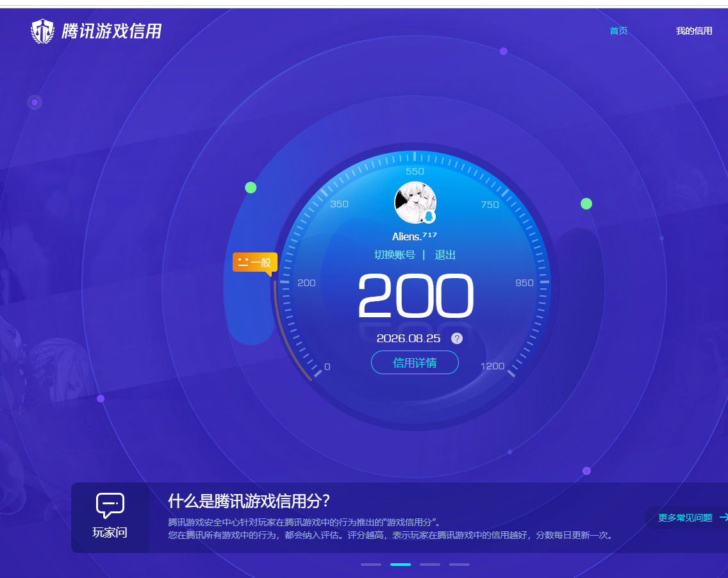
Task: Click the credit score 200 number
Action: point(415,295)
